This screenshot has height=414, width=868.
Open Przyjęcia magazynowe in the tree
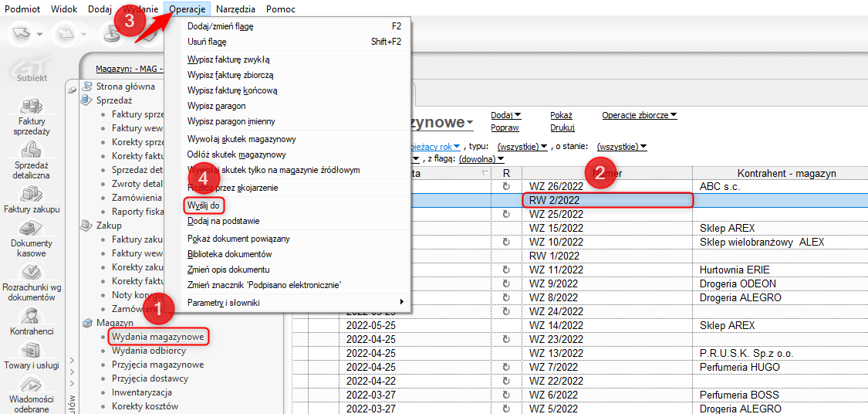click(157, 365)
